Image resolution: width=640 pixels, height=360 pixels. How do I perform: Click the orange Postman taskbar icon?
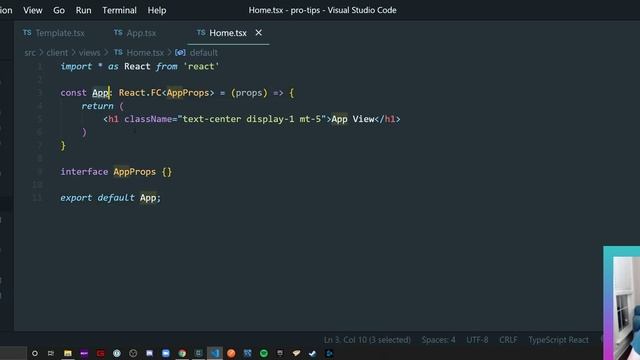[231, 353]
